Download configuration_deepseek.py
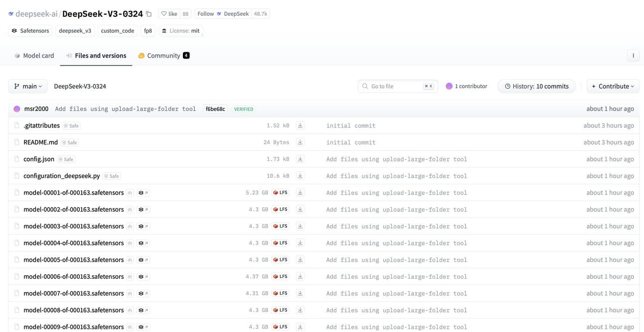Viewport: 644px width, 332px height. point(300,176)
